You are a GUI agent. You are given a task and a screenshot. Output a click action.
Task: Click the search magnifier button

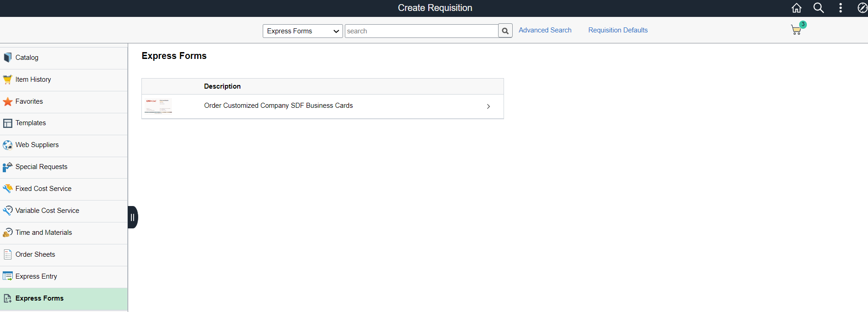coord(505,31)
